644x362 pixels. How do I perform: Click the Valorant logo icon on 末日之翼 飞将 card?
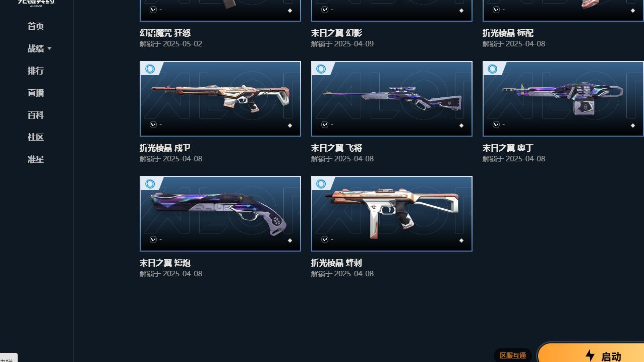325,125
